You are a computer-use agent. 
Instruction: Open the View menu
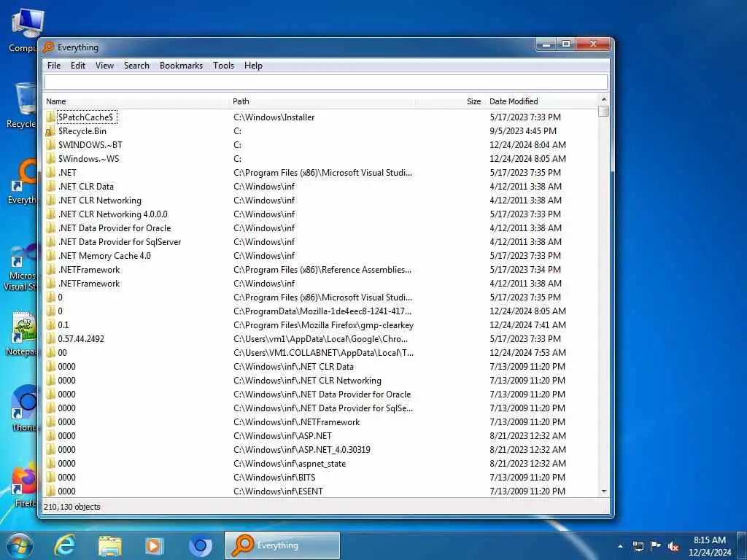(104, 66)
